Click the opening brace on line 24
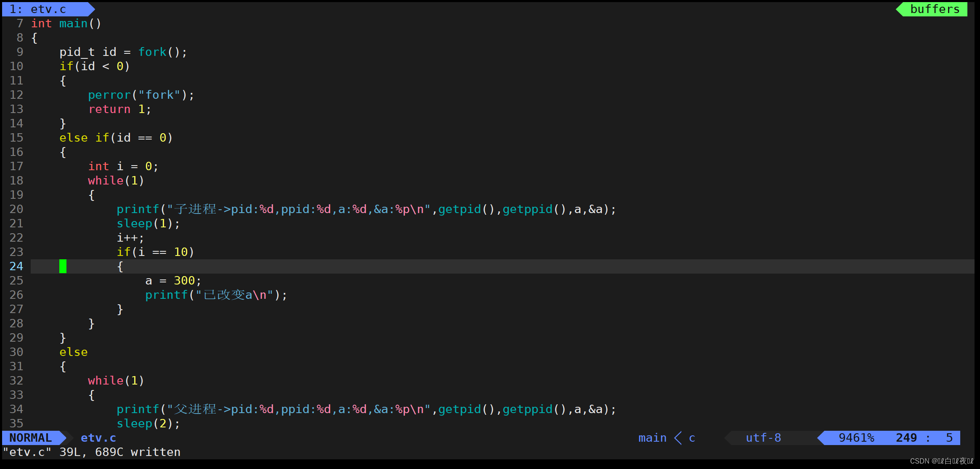Screen dimensions: 980x469 click(120, 266)
